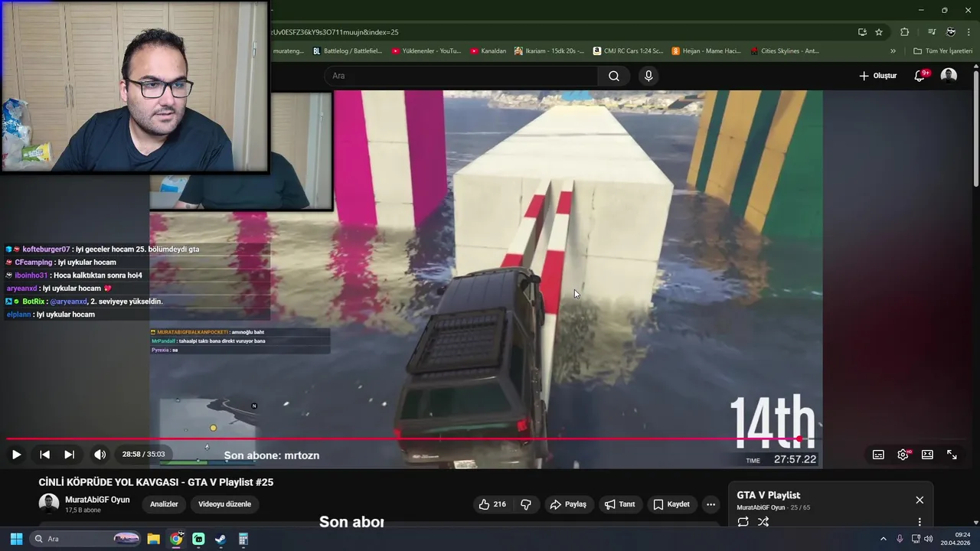Open File Explorer from taskbar
The image size is (980, 551).
tap(153, 539)
